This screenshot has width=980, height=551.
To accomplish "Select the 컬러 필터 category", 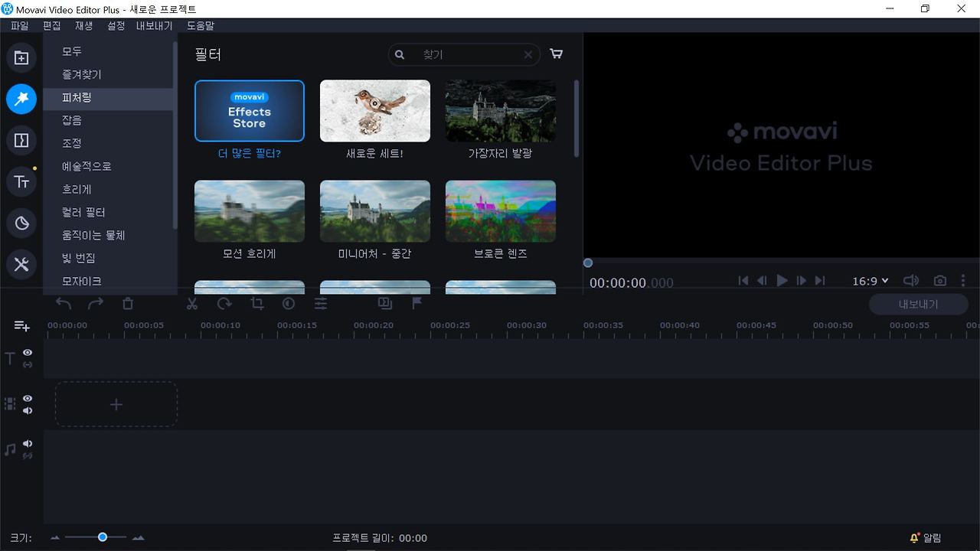I will (x=83, y=212).
